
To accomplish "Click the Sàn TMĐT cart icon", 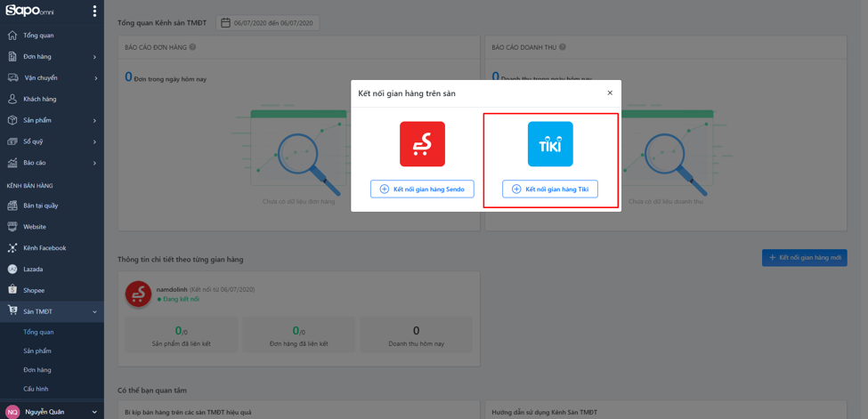I will 12,311.
